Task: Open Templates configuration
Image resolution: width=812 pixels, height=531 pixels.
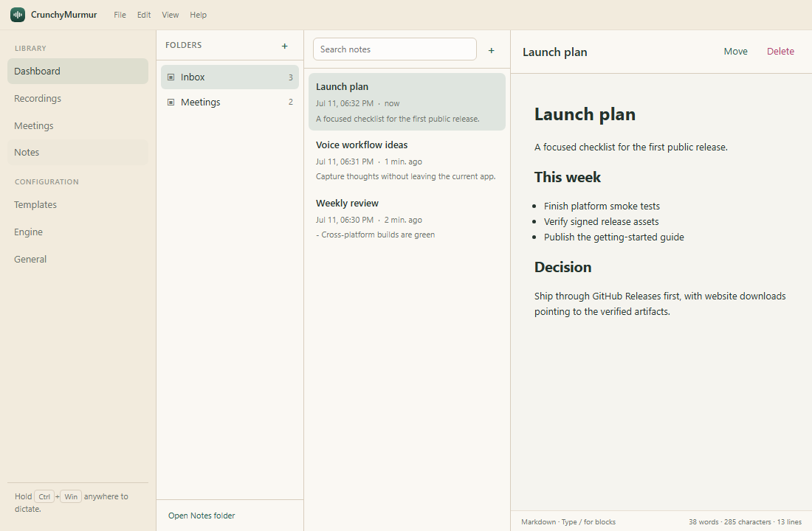Action: coord(78,204)
